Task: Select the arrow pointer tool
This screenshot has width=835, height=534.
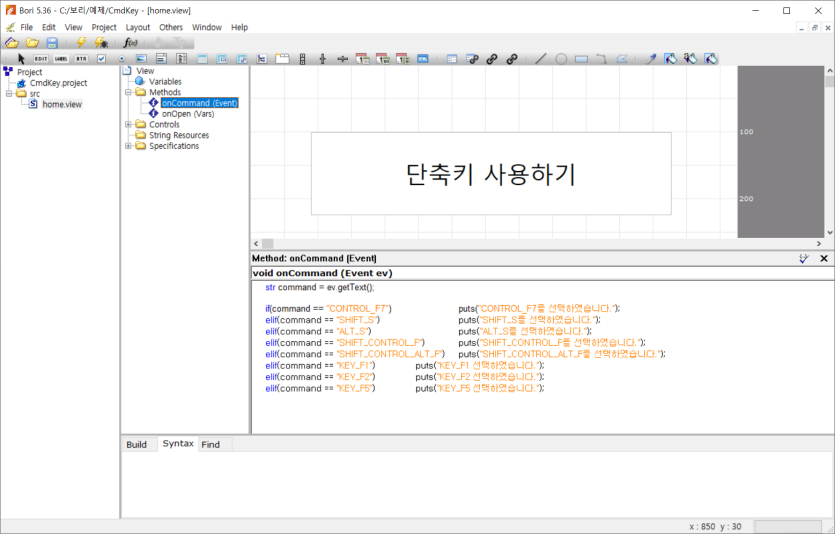Action: [21, 59]
